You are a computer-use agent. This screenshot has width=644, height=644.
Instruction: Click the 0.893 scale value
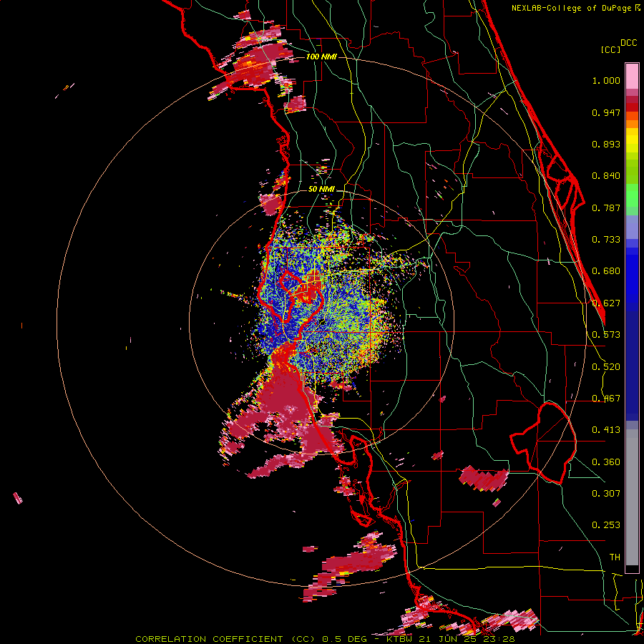[x=606, y=144]
